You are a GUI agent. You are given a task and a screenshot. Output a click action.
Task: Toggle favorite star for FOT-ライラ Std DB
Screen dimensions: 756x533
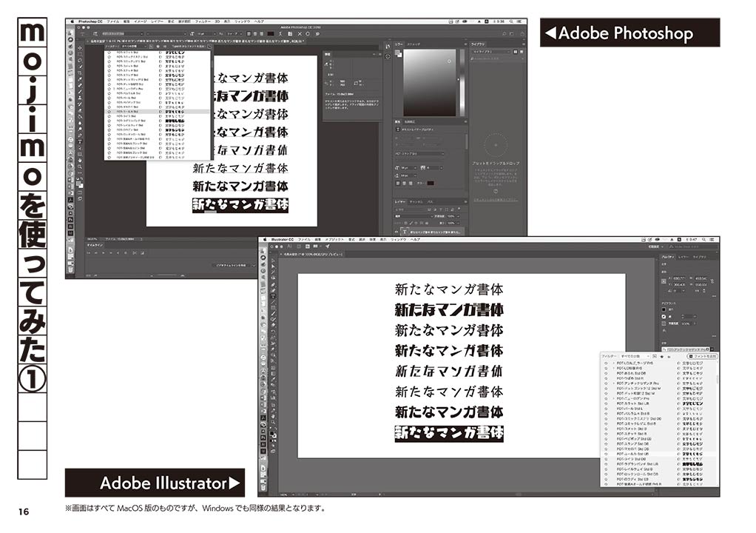(606, 459)
